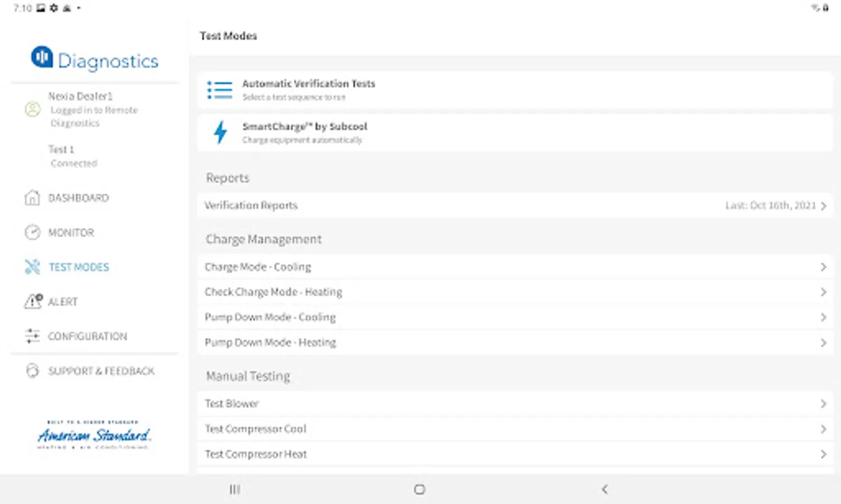The width and height of the screenshot is (841, 504).
Task: Tap the Alert warning triangle icon
Action: pyautogui.click(x=33, y=301)
